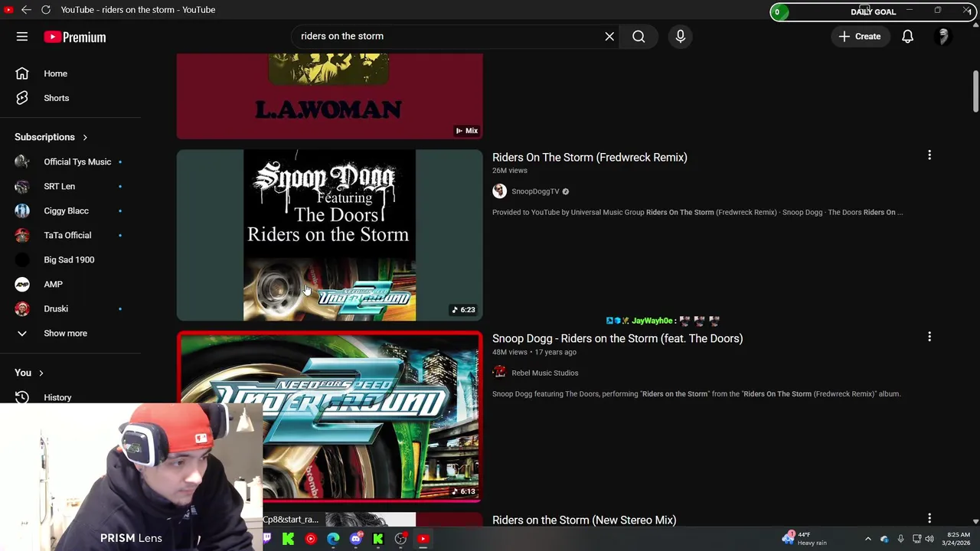Expand the Subscriptions section
The image size is (980, 551).
(51, 137)
